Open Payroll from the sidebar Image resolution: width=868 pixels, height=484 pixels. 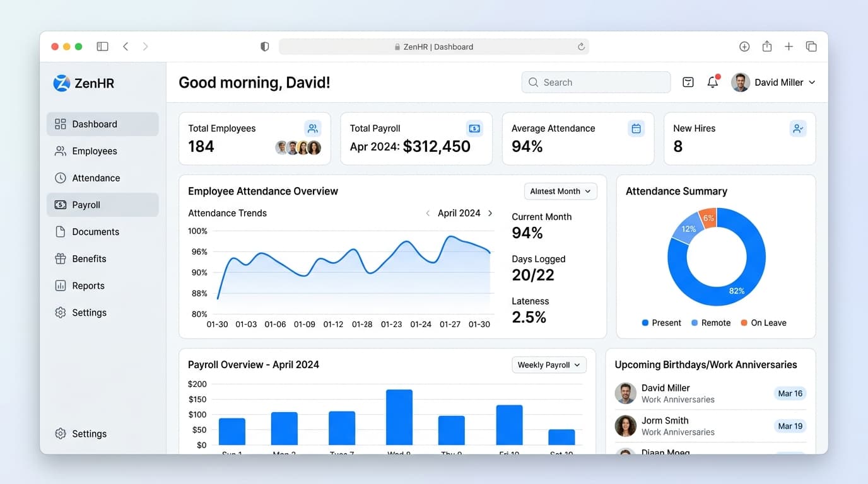(103, 205)
